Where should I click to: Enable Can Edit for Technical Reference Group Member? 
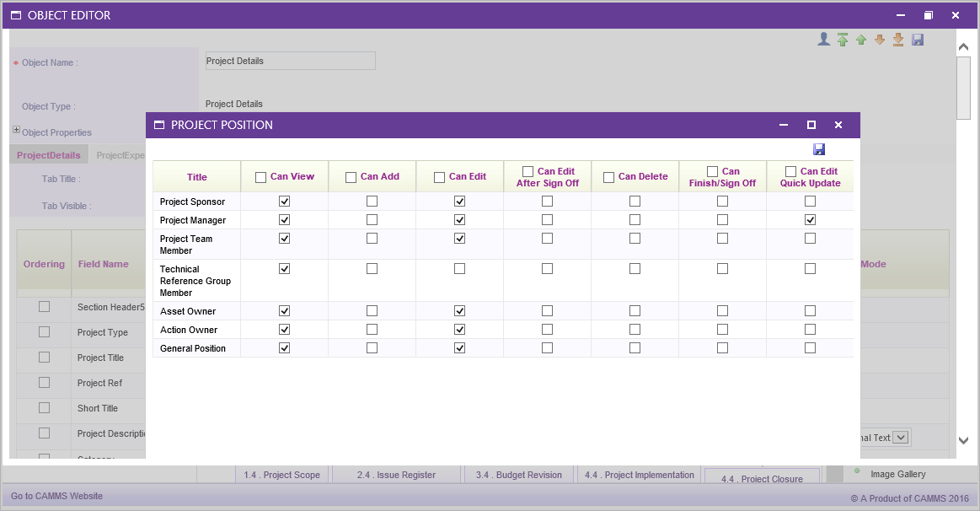coord(459,269)
